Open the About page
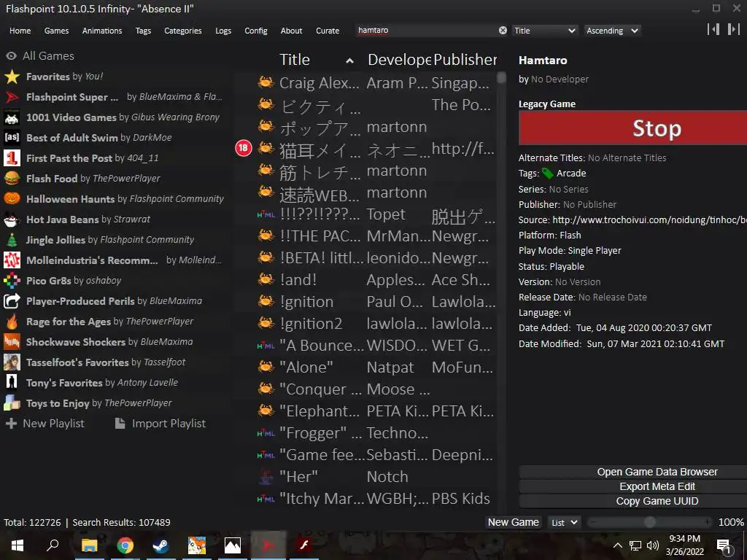The image size is (747, 560). pos(291,31)
